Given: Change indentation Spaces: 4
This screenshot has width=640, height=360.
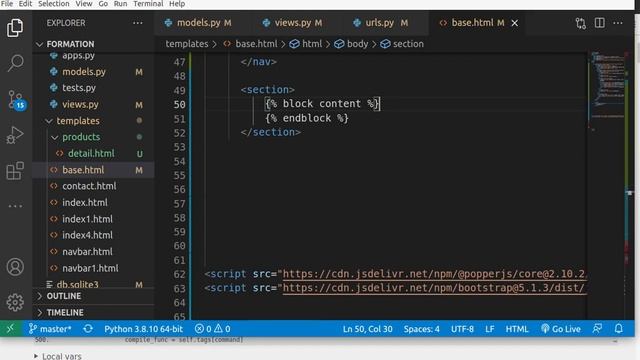Looking at the screenshot, I should click(422, 329).
